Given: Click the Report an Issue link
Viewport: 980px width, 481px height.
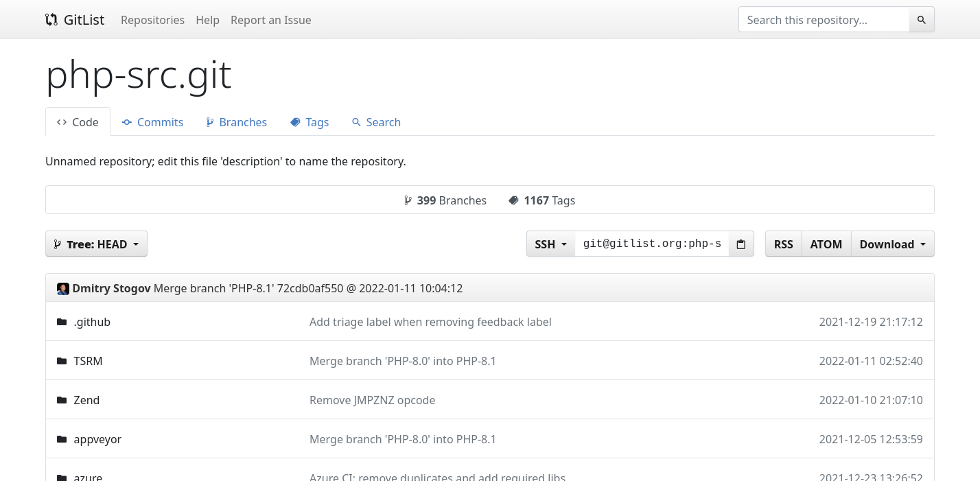Looking at the screenshot, I should (x=270, y=20).
